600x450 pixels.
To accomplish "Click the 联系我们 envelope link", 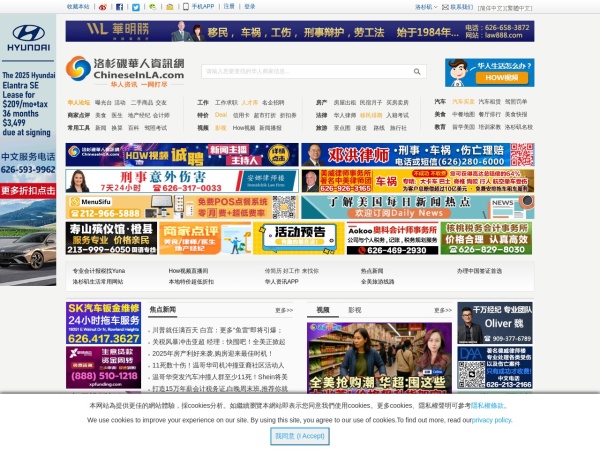I will [x=458, y=7].
